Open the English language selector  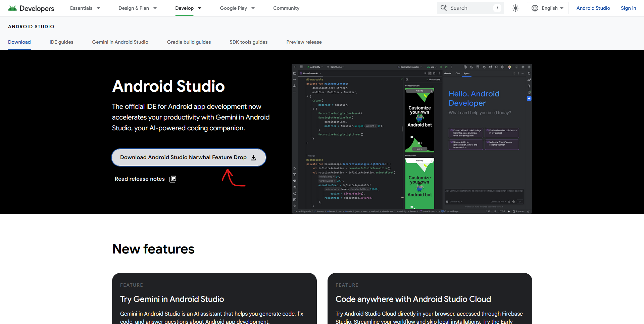[547, 8]
